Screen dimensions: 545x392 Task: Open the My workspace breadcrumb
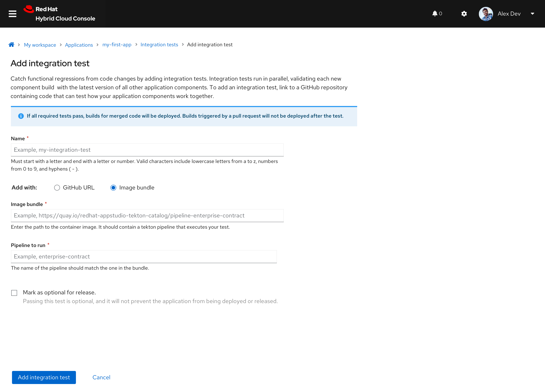[40, 45]
